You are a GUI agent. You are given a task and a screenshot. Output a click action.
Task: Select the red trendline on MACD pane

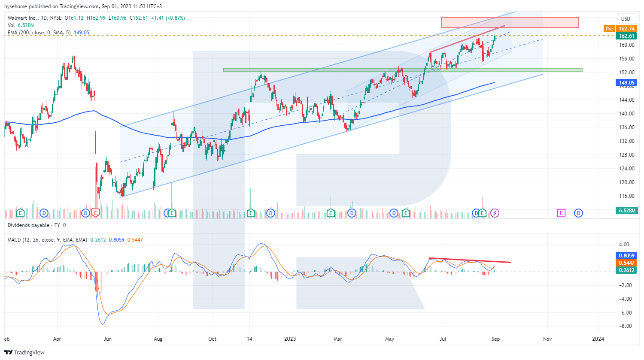point(470,260)
